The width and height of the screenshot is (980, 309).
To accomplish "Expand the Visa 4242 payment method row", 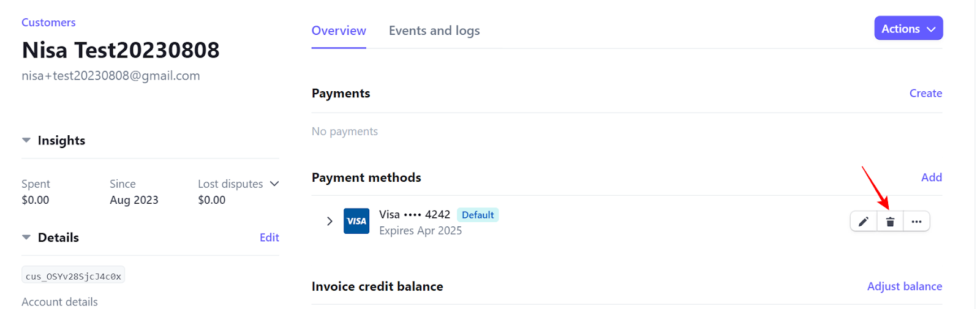I will 330,222.
